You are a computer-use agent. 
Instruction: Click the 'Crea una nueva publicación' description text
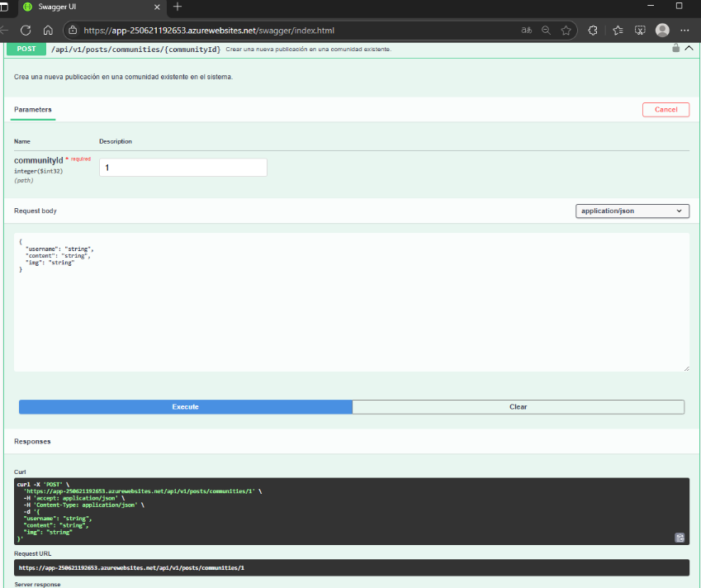pyautogui.click(x=123, y=77)
